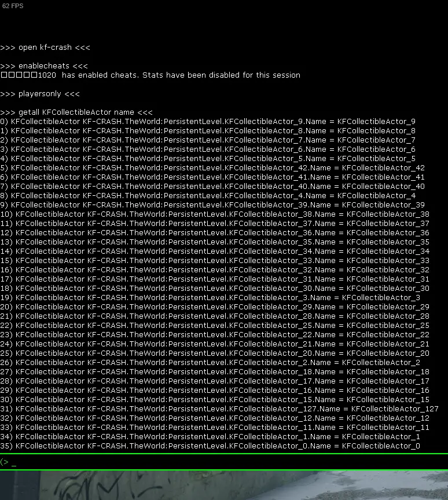Select the 'playersonly' command line

tap(40, 94)
